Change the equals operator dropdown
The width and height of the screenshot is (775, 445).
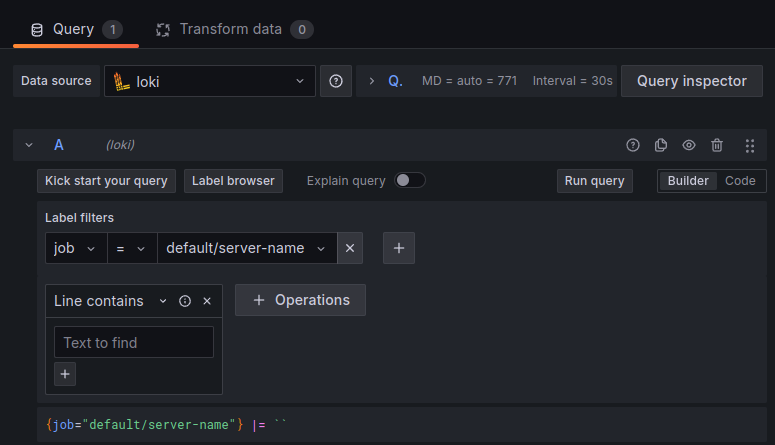point(132,248)
